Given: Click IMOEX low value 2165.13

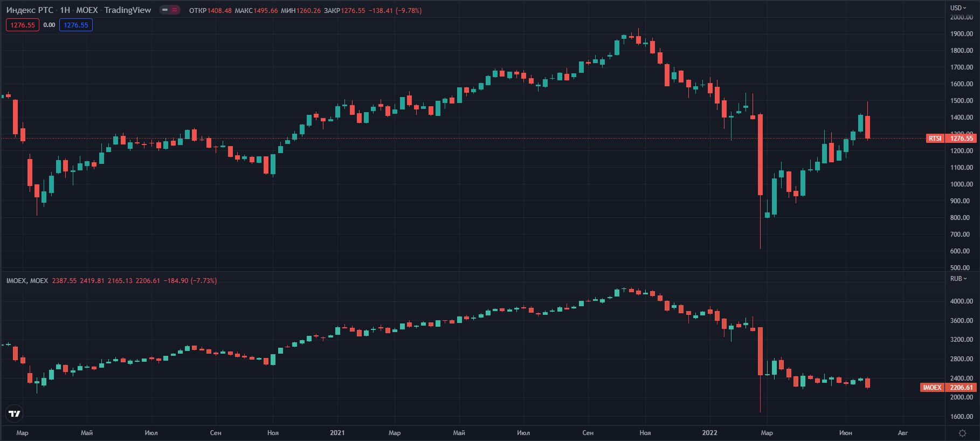Looking at the screenshot, I should point(120,281).
